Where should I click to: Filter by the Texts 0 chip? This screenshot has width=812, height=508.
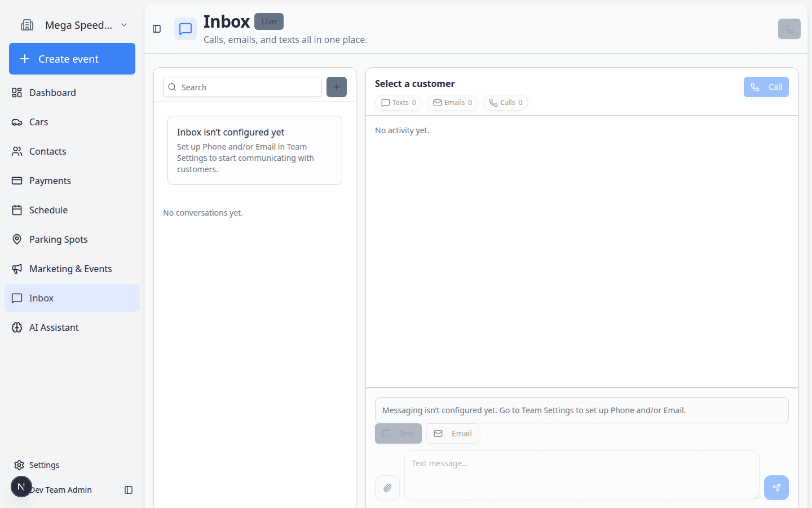click(399, 103)
